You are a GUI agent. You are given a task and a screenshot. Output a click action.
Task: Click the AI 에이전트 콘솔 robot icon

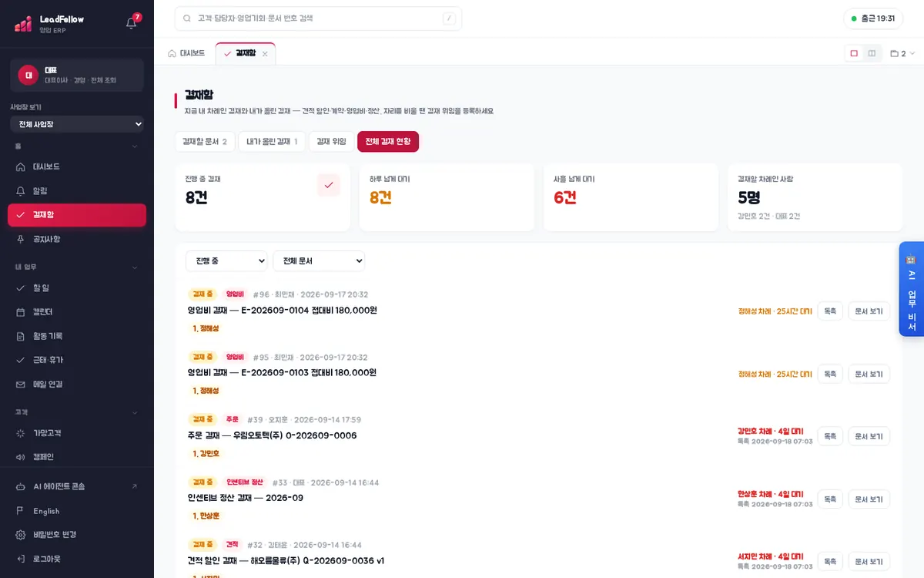[x=21, y=486]
